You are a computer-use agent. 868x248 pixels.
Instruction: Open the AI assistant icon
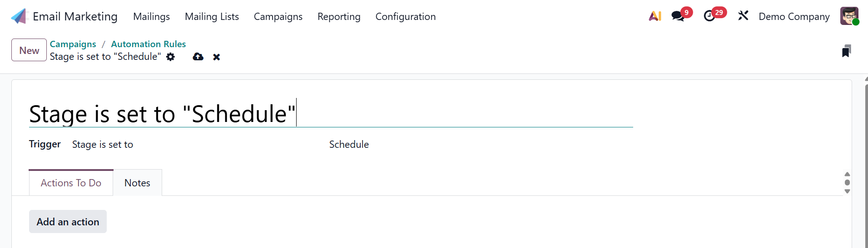coord(655,16)
